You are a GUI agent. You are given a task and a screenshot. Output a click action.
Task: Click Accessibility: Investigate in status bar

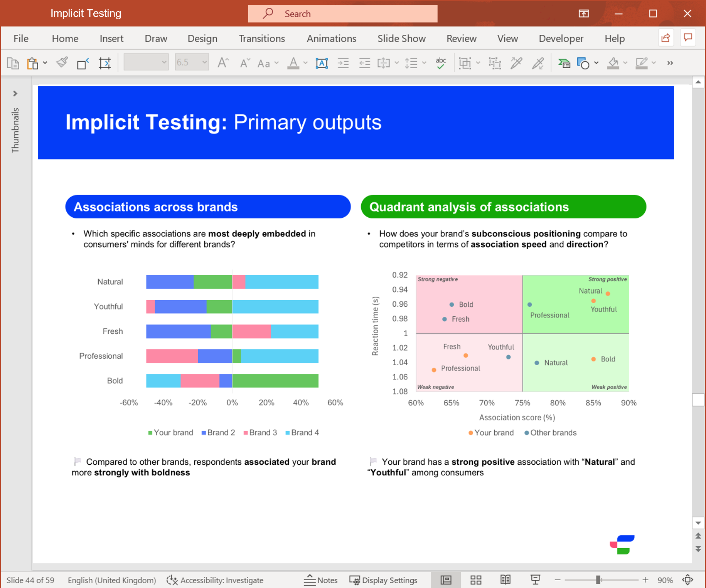[x=215, y=580]
